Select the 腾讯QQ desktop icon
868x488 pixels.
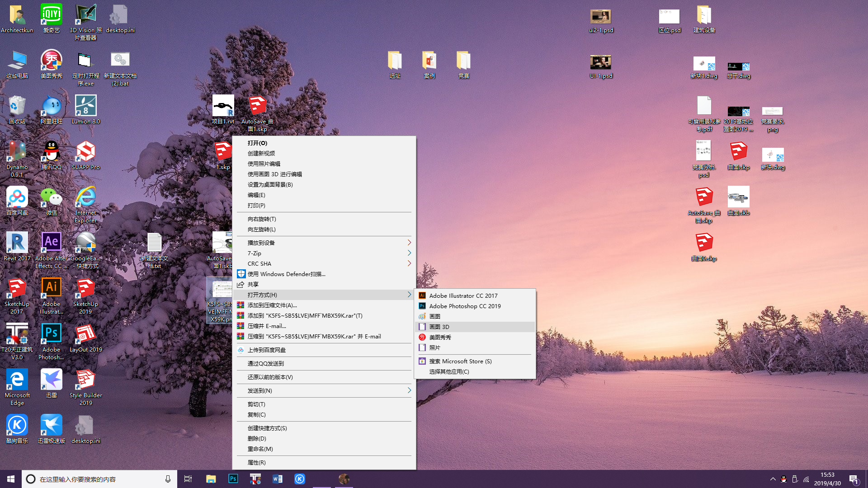51,156
